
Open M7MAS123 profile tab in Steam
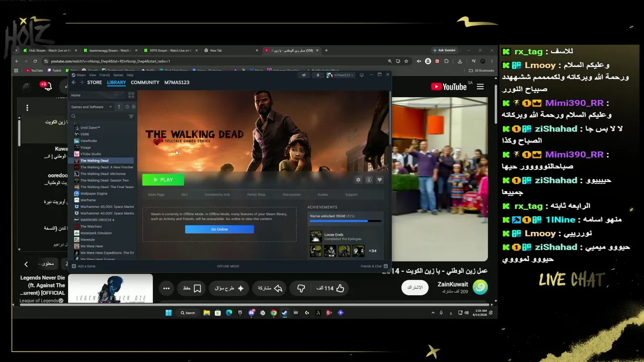point(177,82)
